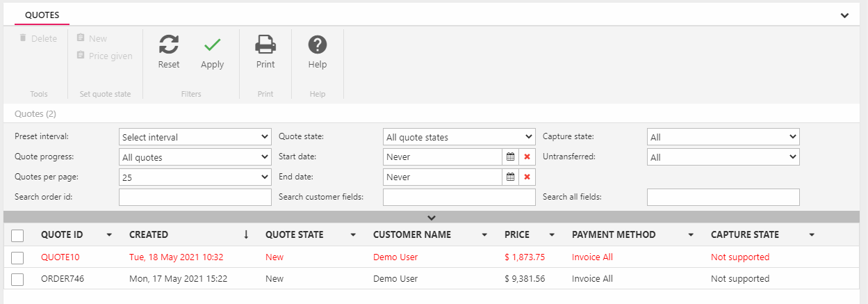Screen dimensions: 868x304
Task: Apply filters with the green checkmark
Action: (x=212, y=45)
